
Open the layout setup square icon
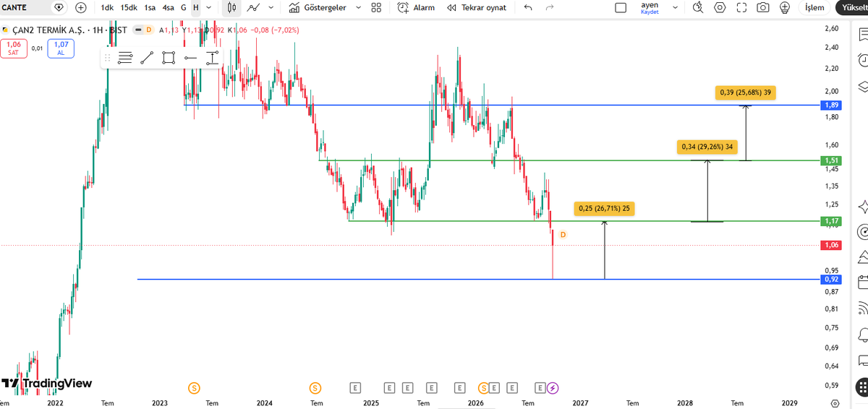pyautogui.click(x=621, y=8)
